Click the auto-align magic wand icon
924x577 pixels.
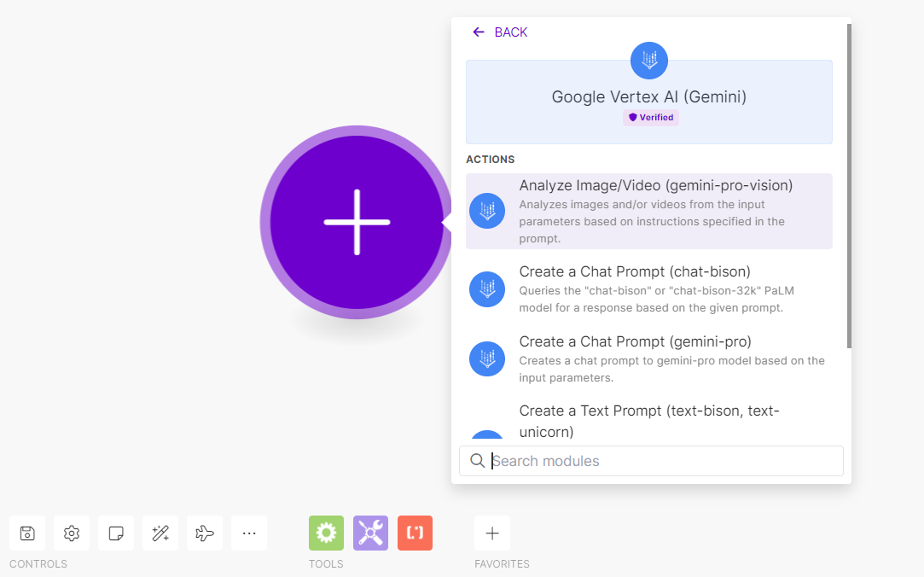(x=160, y=533)
